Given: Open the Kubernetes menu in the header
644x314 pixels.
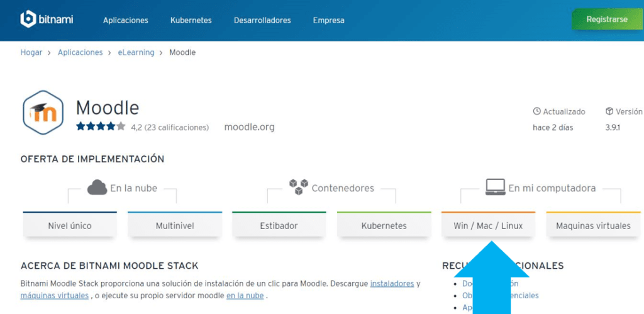Looking at the screenshot, I should tap(191, 20).
